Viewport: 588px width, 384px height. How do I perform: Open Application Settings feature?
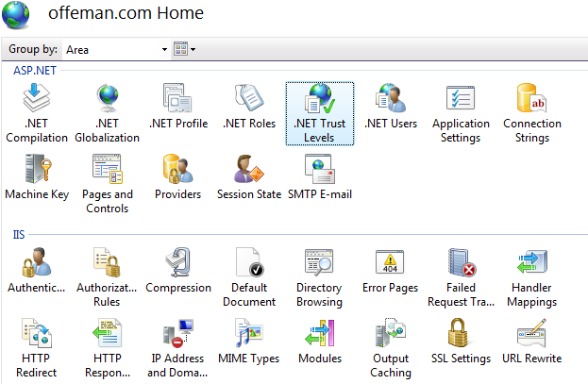461,113
